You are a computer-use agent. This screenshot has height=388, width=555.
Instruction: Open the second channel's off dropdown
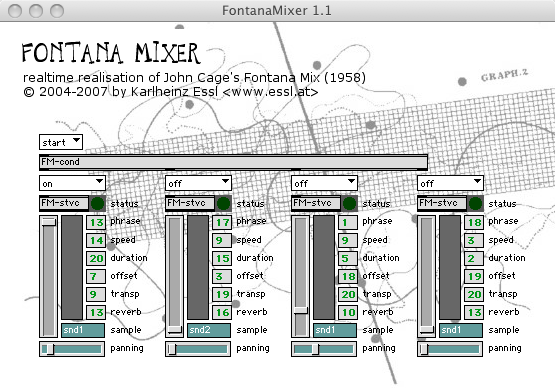(x=198, y=183)
